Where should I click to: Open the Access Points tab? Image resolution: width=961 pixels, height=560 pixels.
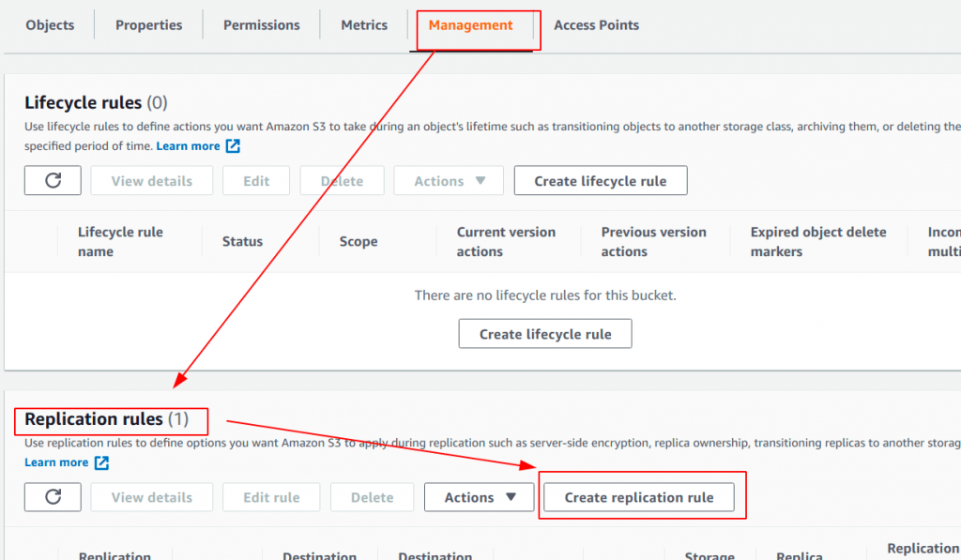[x=596, y=25]
